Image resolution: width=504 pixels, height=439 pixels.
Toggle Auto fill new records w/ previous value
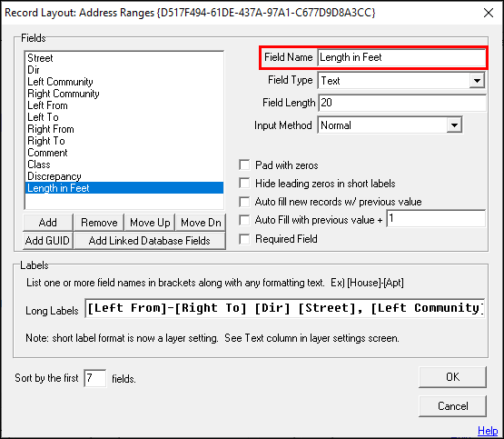pos(244,202)
